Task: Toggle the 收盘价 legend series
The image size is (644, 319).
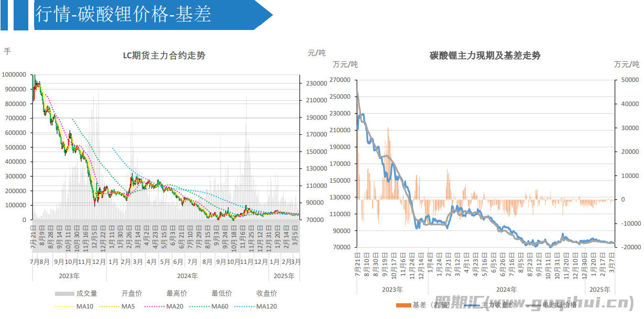Action: [267, 293]
